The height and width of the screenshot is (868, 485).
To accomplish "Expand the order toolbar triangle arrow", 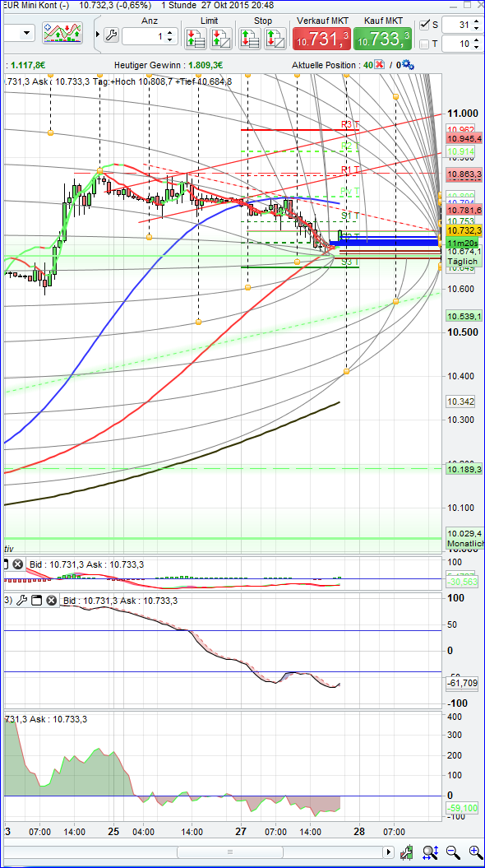I will pyautogui.click(x=98, y=35).
